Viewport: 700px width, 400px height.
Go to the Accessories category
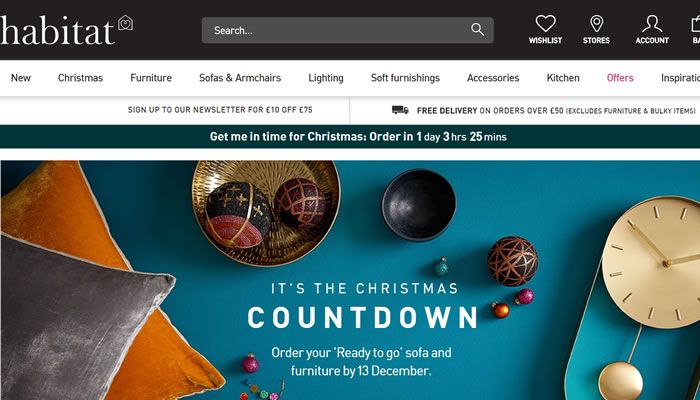[x=493, y=78]
